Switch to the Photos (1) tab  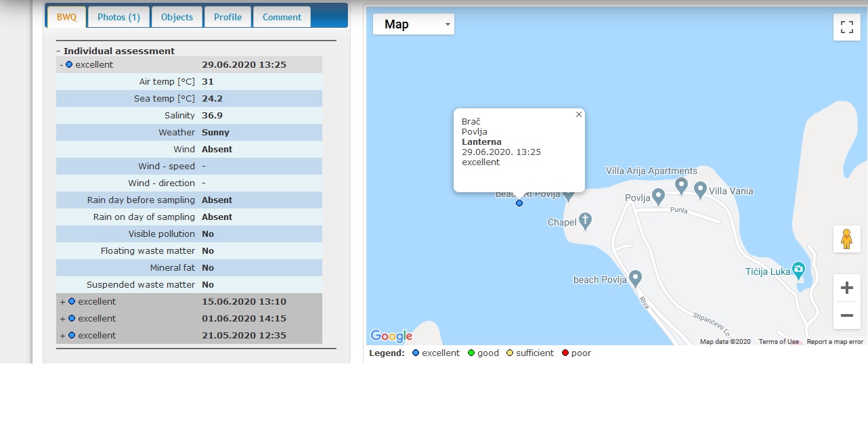[x=118, y=17]
